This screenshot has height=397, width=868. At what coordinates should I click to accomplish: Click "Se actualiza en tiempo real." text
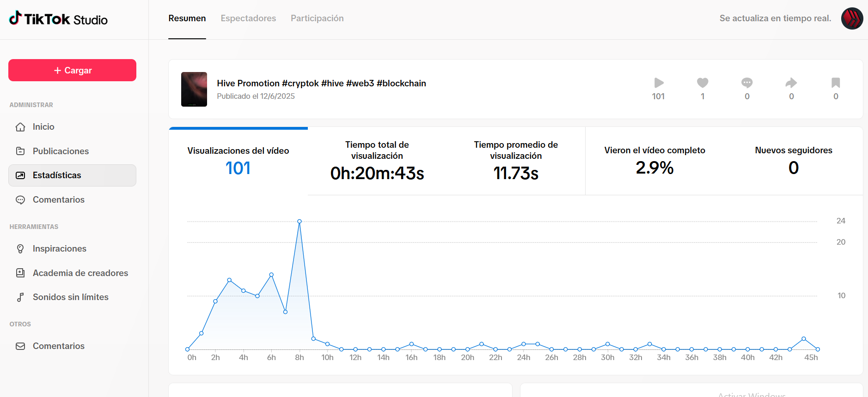pos(775,18)
